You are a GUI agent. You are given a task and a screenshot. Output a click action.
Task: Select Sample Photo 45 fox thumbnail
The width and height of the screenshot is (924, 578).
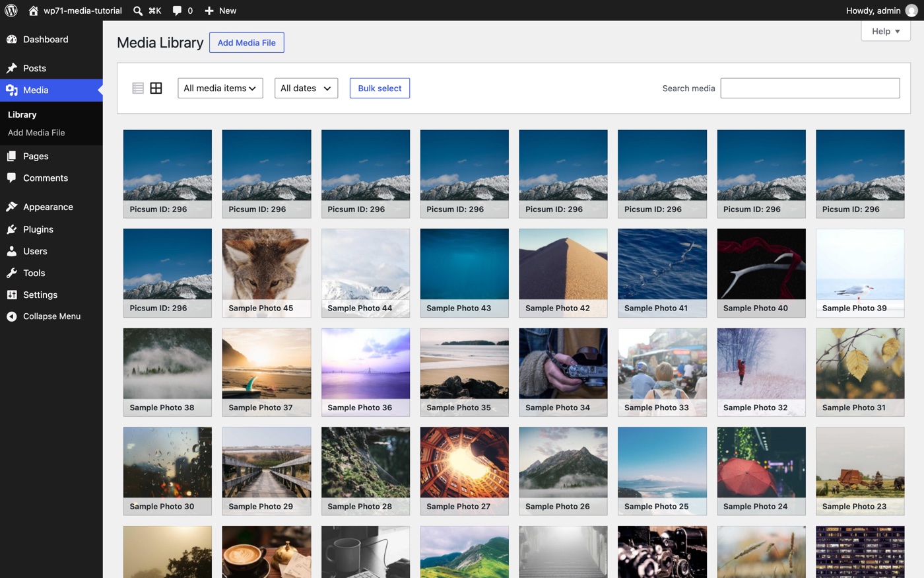[267, 273]
